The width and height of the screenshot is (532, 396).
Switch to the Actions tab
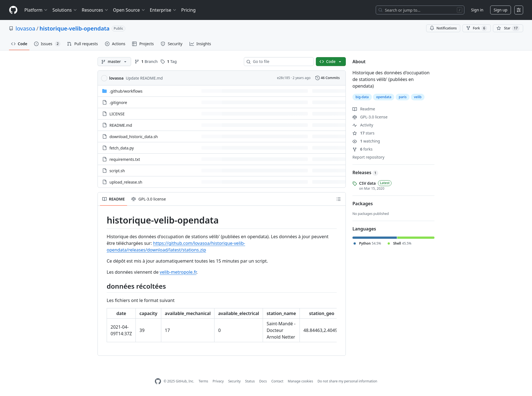[115, 44]
